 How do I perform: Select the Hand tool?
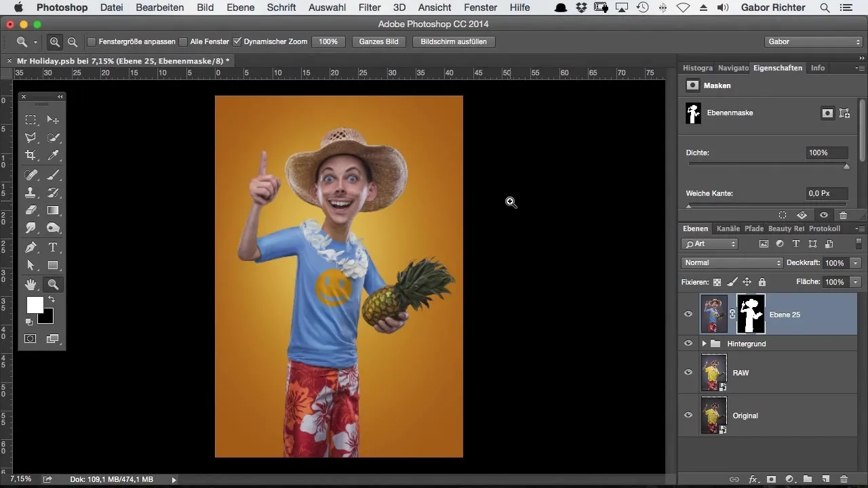tap(31, 285)
